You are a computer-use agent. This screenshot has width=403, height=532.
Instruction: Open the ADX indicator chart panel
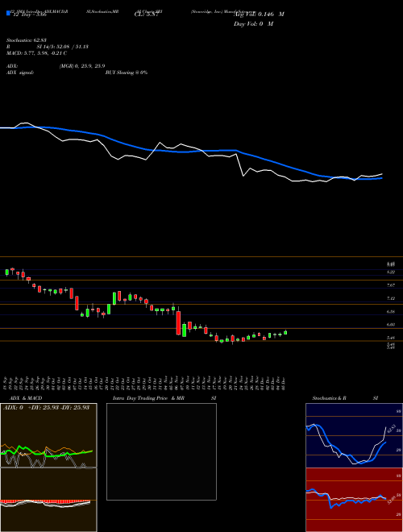click(48, 435)
